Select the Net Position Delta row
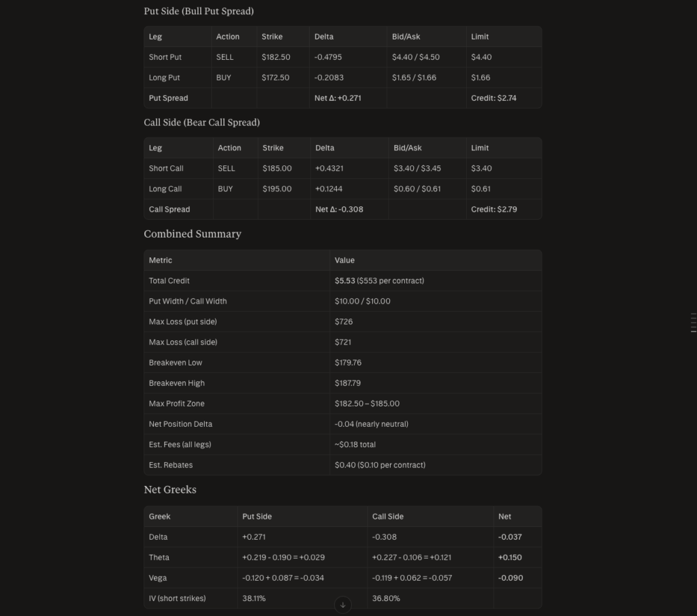 [x=180, y=423]
